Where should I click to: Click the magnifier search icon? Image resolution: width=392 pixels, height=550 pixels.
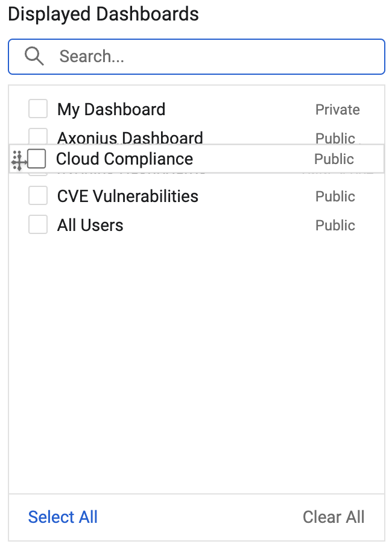pos(34,56)
